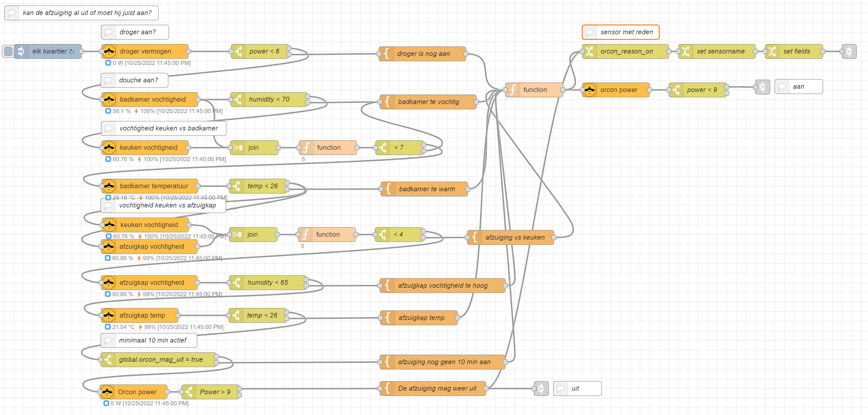
Task: Select the join node before the < 4 switch
Action: (x=253, y=235)
